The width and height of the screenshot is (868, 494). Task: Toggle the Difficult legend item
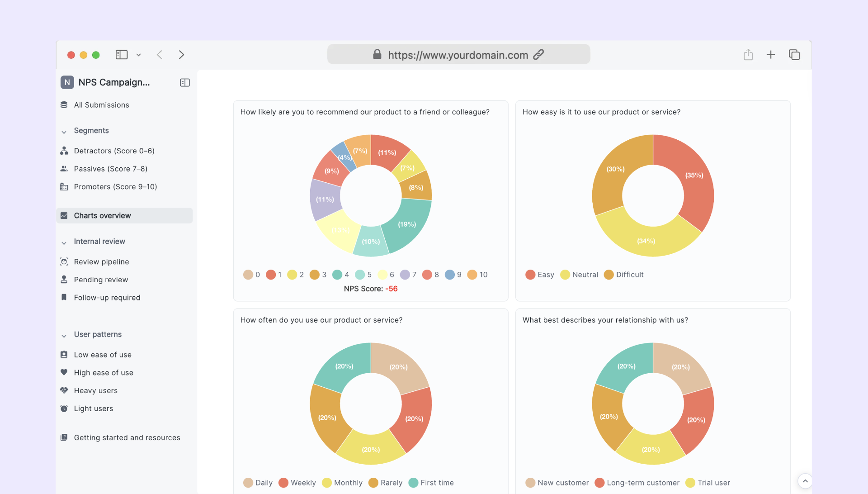pyautogui.click(x=624, y=275)
